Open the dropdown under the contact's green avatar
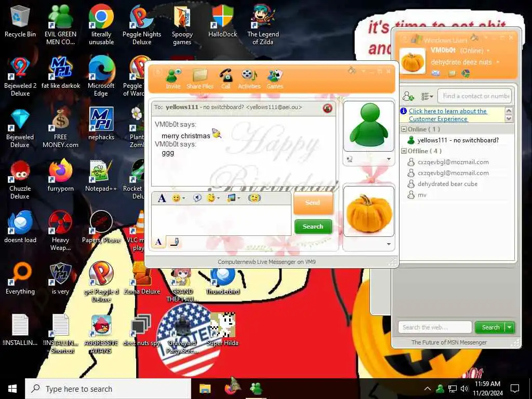Viewport: 532px width, 399px height. 389,159
